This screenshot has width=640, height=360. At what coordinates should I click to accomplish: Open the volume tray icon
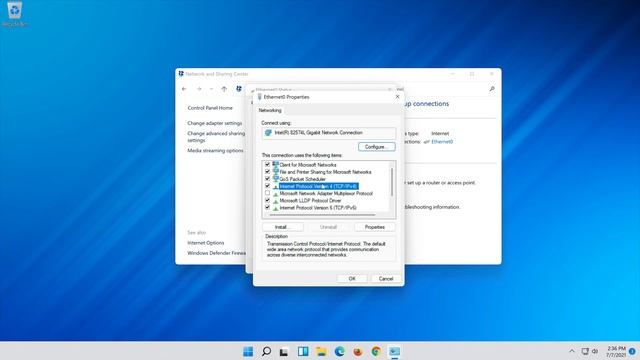[x=595, y=351]
